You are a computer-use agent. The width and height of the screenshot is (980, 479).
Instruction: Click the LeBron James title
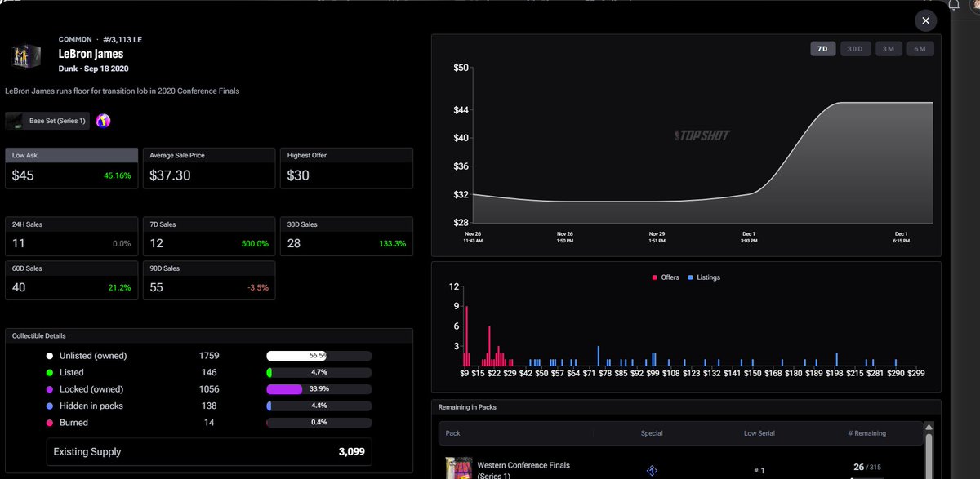tap(91, 54)
